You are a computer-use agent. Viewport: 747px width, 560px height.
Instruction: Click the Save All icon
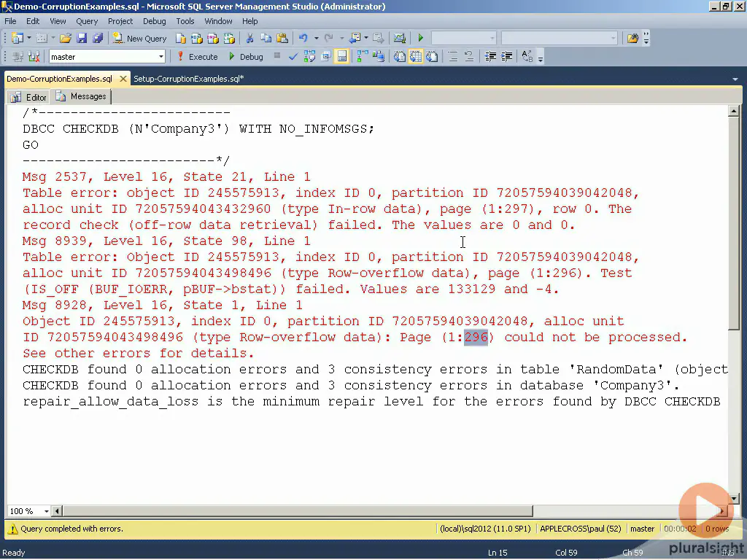[x=98, y=38]
